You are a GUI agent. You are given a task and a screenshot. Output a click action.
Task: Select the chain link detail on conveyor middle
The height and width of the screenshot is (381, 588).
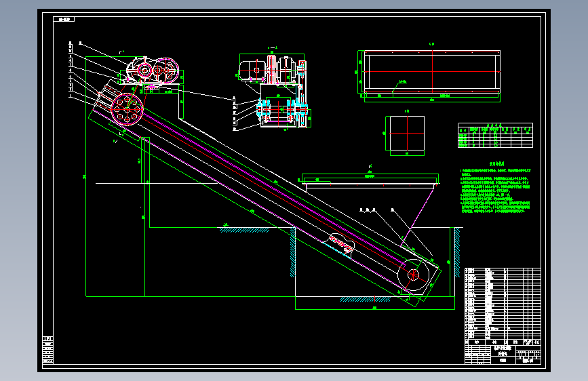click(340, 245)
